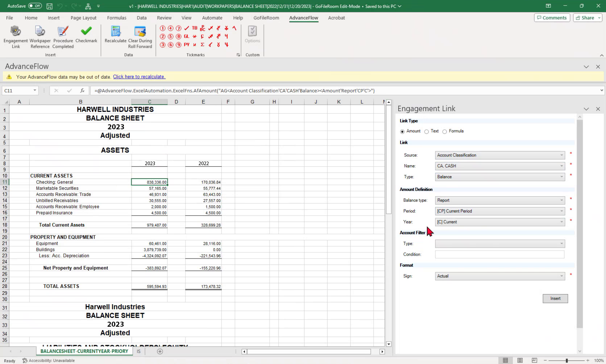Click the Workpaper Reference icon
The width and height of the screenshot is (606, 364).
[40, 37]
